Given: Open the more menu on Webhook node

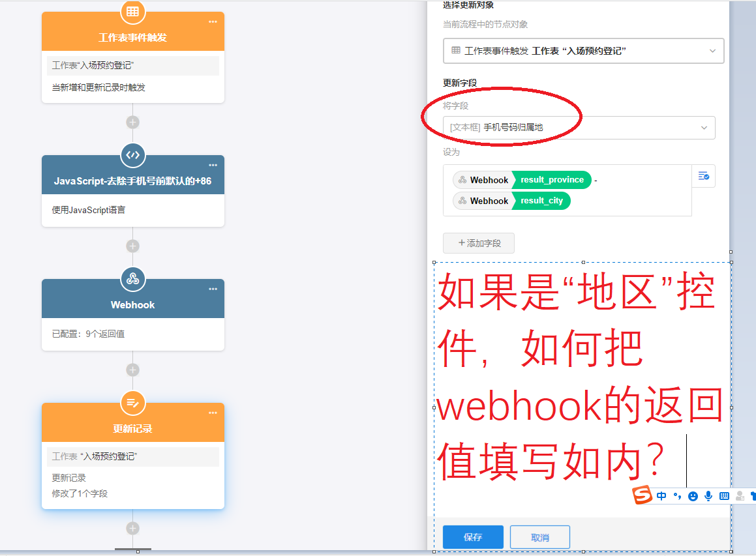Looking at the screenshot, I should (x=213, y=289).
